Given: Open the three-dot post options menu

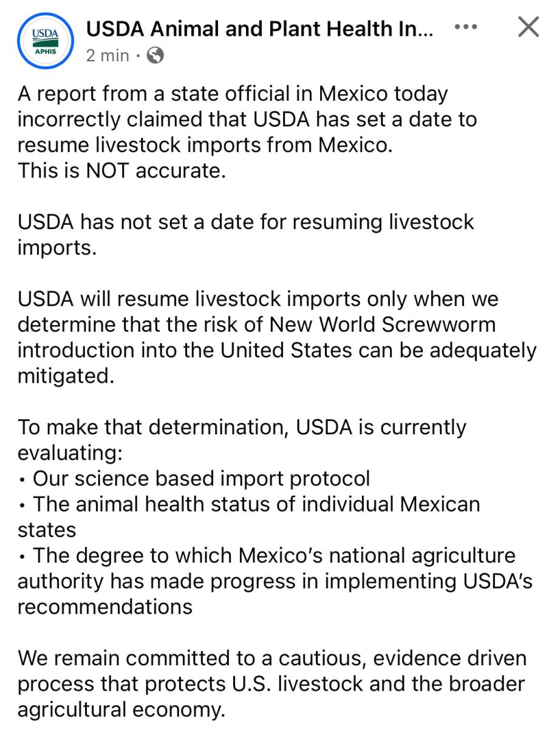Looking at the screenshot, I should tap(466, 27).
